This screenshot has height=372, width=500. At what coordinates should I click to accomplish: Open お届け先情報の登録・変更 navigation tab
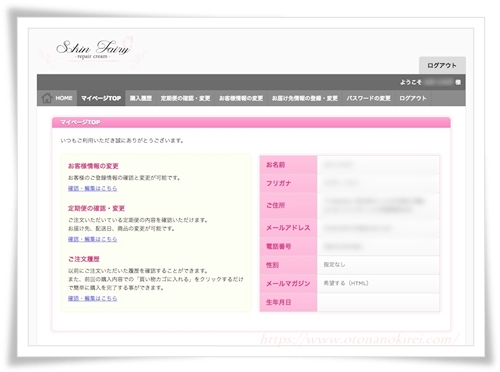[x=305, y=98]
